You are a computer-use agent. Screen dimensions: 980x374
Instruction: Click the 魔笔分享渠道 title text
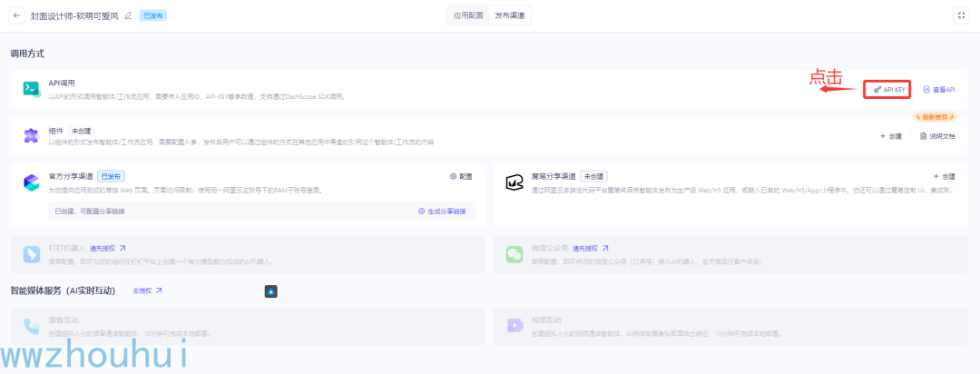pyautogui.click(x=554, y=176)
